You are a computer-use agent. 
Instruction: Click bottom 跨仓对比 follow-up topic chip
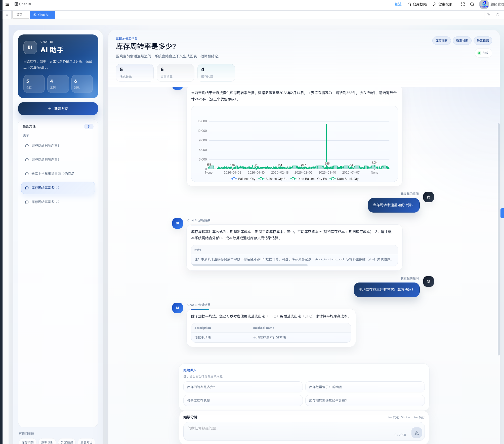[x=87, y=442]
